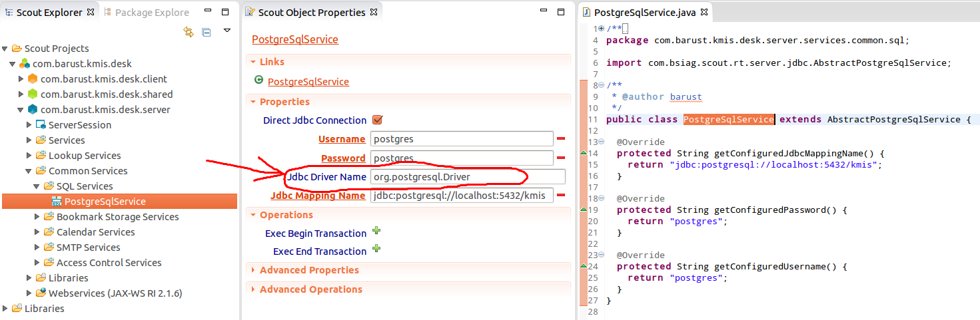Click the ServerSession icon
980x320 pixels.
[41, 124]
